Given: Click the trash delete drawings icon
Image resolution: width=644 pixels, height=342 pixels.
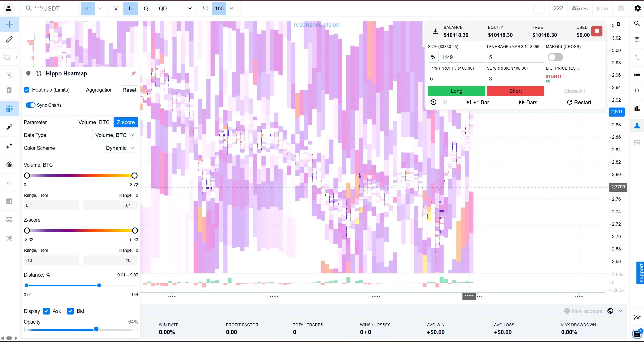Looking at the screenshot, I should coord(9,90).
